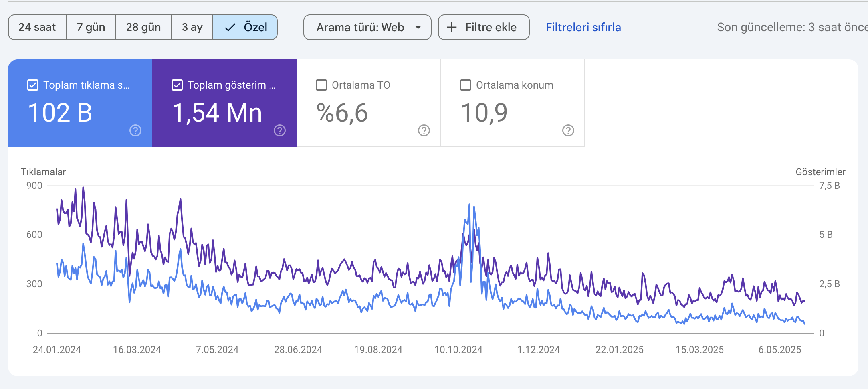Click the Son güncelleme status text
The width and height of the screenshot is (868, 389).
click(x=792, y=27)
